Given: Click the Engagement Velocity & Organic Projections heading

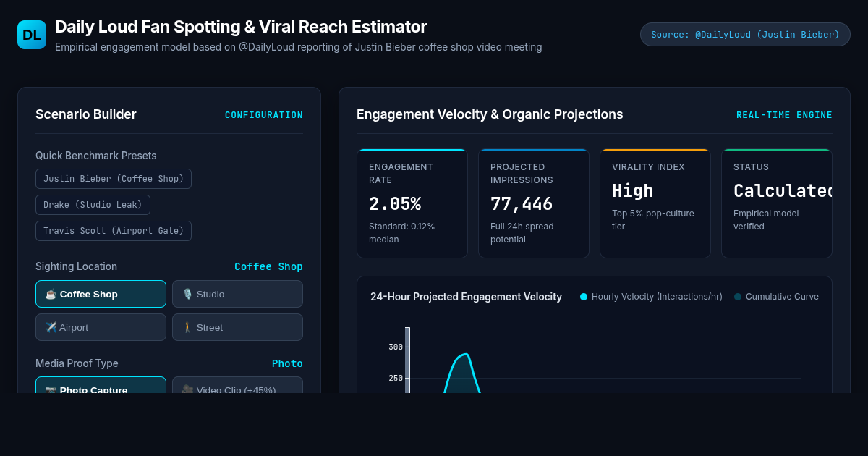Looking at the screenshot, I should [490, 114].
